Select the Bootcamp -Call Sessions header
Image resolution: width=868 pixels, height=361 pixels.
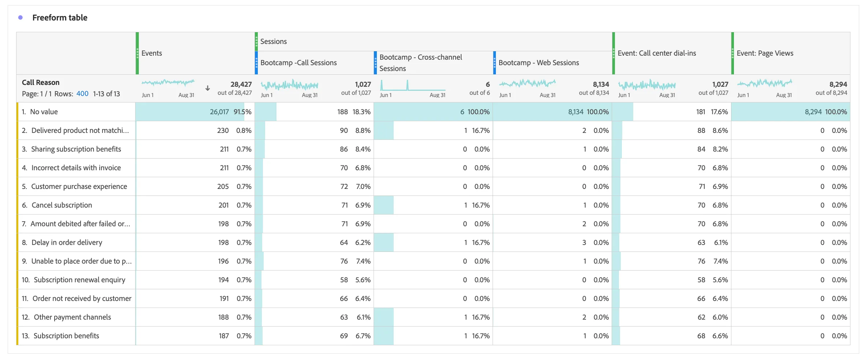(315, 63)
